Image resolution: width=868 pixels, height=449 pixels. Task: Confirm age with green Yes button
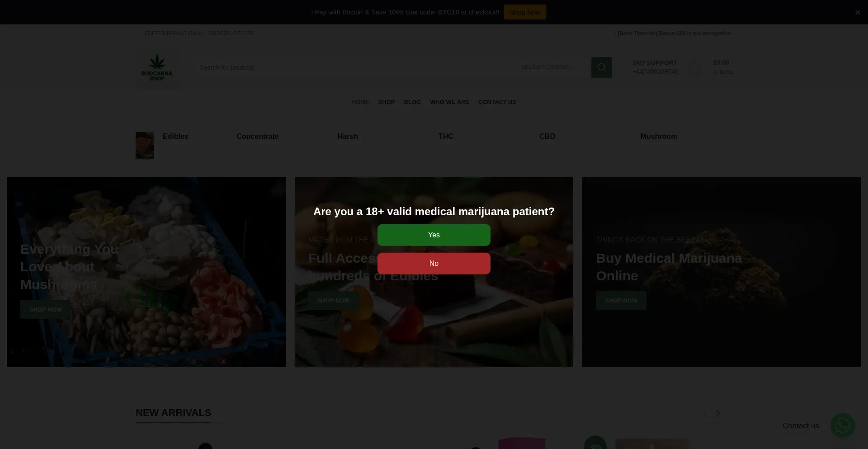[x=434, y=235]
